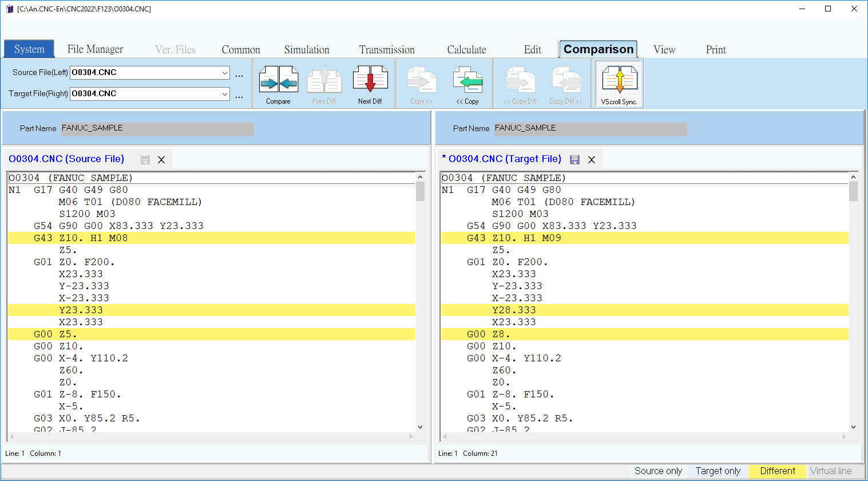The image size is (868, 481).
Task: Toggle VScroll Sync button
Action: (619, 84)
